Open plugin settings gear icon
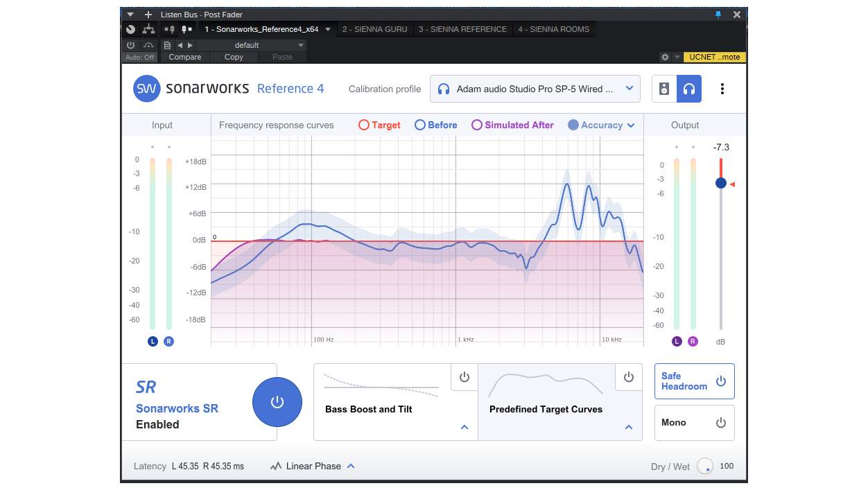 tap(665, 58)
